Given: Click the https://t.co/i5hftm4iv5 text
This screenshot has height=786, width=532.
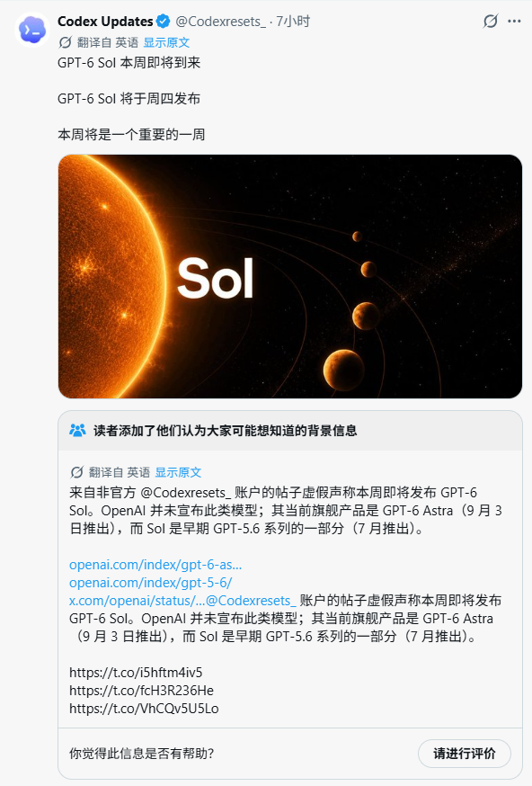Looking at the screenshot, I should click(x=136, y=673).
